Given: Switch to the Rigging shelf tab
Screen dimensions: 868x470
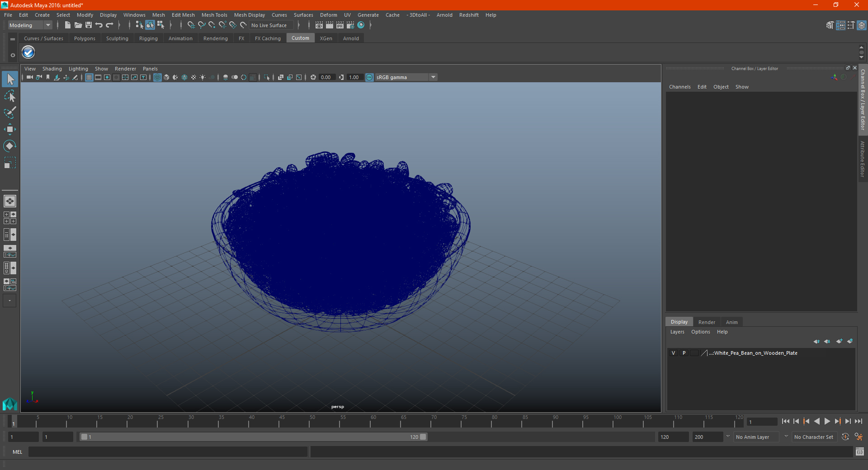Looking at the screenshot, I should (x=148, y=38).
